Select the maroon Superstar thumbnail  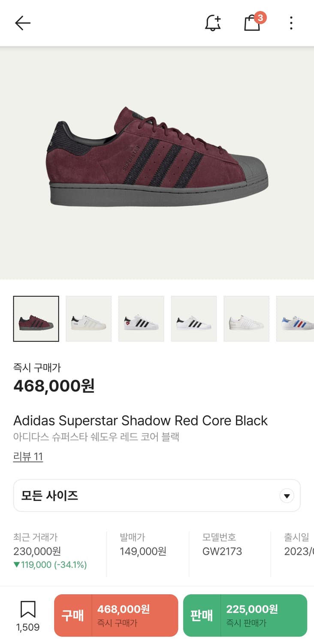[36, 319]
